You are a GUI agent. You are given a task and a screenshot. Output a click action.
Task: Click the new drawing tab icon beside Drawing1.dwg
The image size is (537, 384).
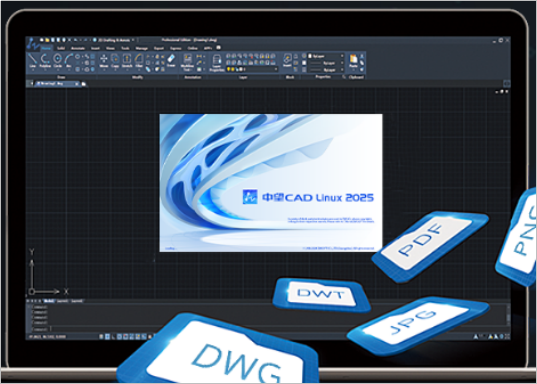[x=84, y=84]
